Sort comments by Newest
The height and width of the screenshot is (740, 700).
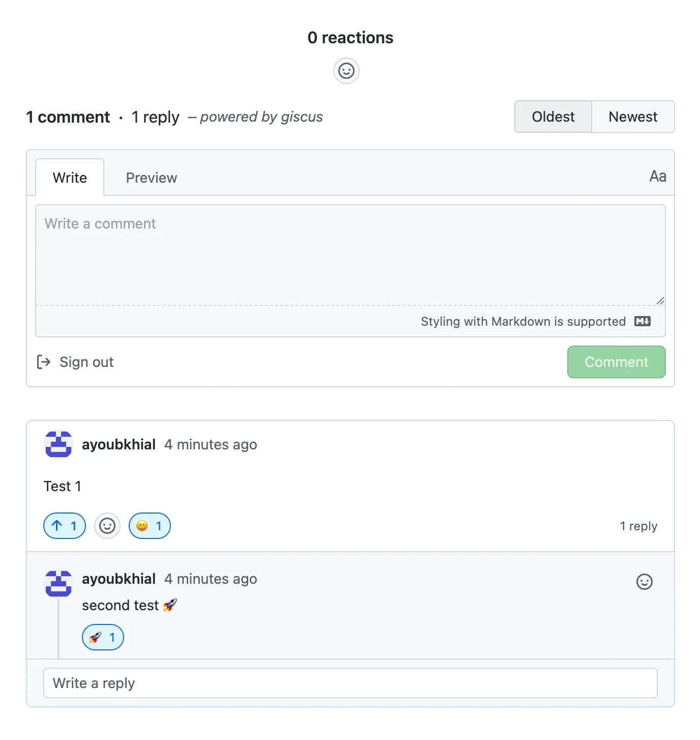(633, 117)
